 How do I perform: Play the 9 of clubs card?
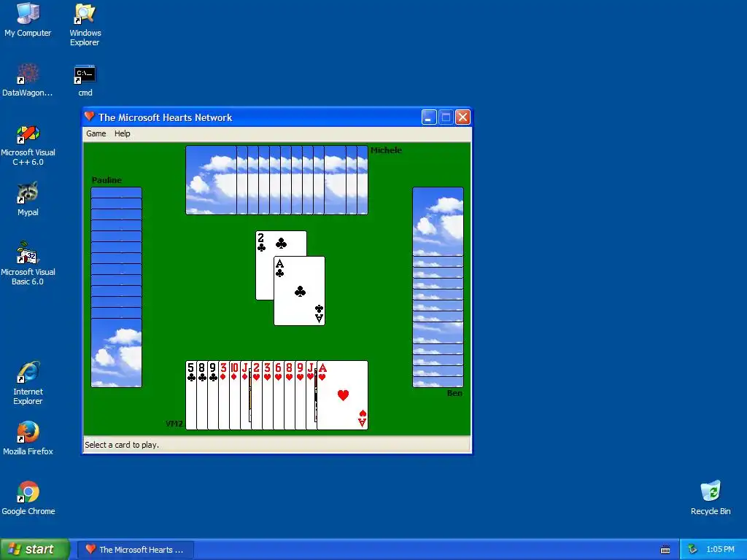coord(213,395)
